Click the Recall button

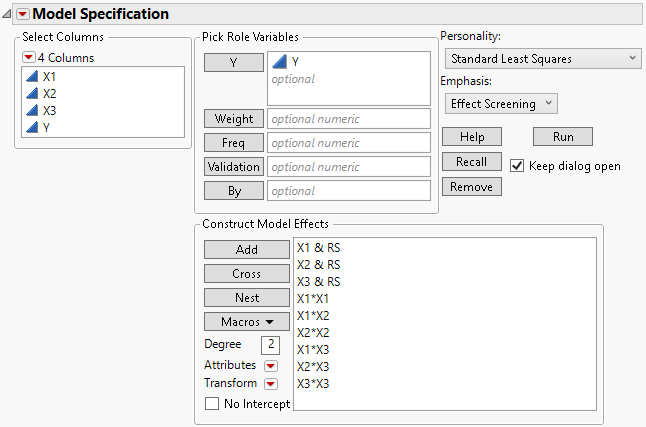tap(472, 162)
